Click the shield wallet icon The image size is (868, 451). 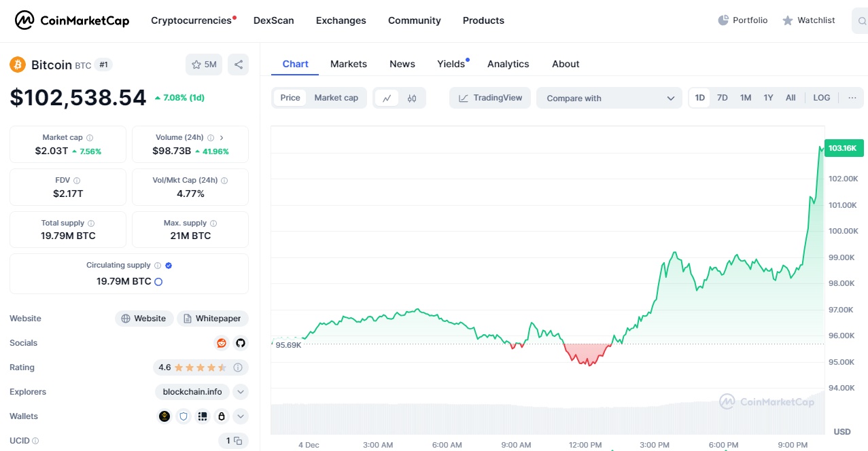pos(183,416)
